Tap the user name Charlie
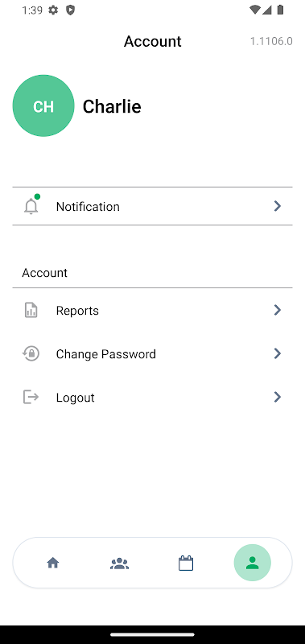This screenshot has width=305, height=644. [112, 106]
